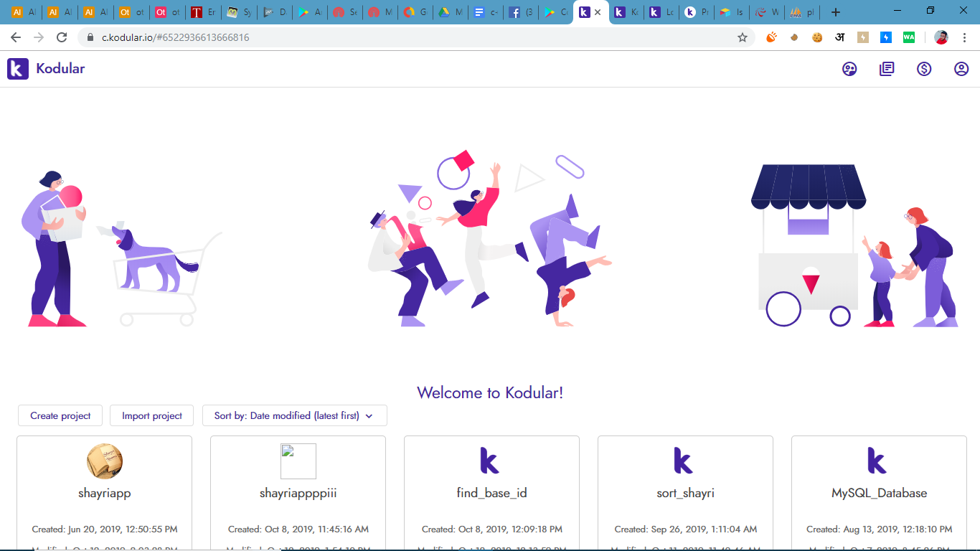The image size is (980, 551).
Task: Click the Created Jun 20, 2019 text
Action: coord(105,529)
